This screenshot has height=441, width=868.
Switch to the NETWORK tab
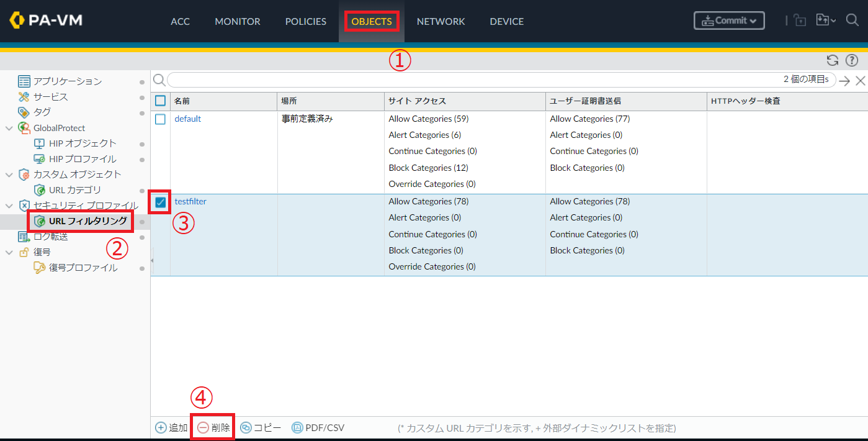(441, 21)
